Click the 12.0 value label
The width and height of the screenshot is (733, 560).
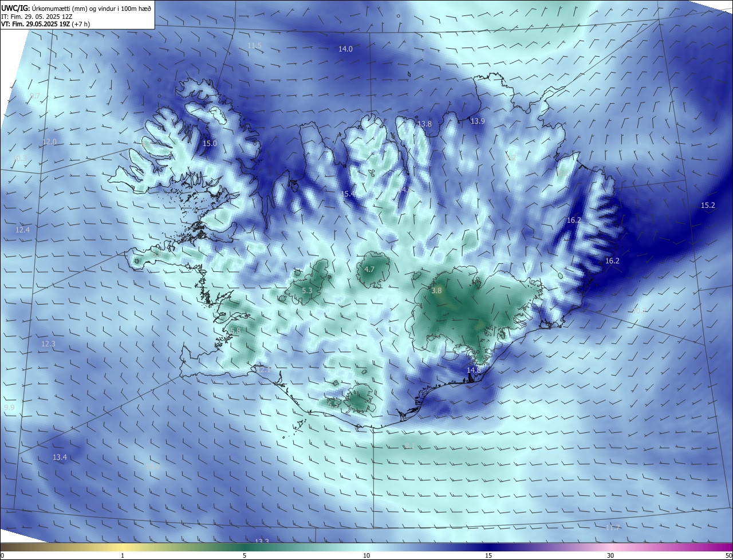pyautogui.click(x=50, y=142)
